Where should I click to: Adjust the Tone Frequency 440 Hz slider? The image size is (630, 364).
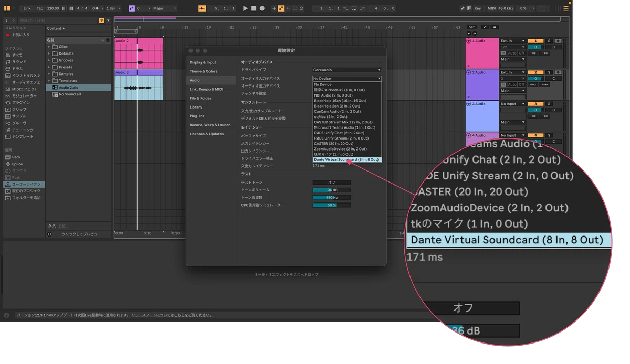pyautogui.click(x=332, y=197)
